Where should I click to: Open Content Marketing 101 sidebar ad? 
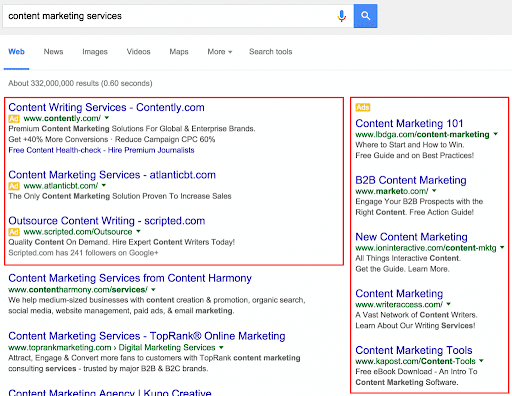point(409,123)
